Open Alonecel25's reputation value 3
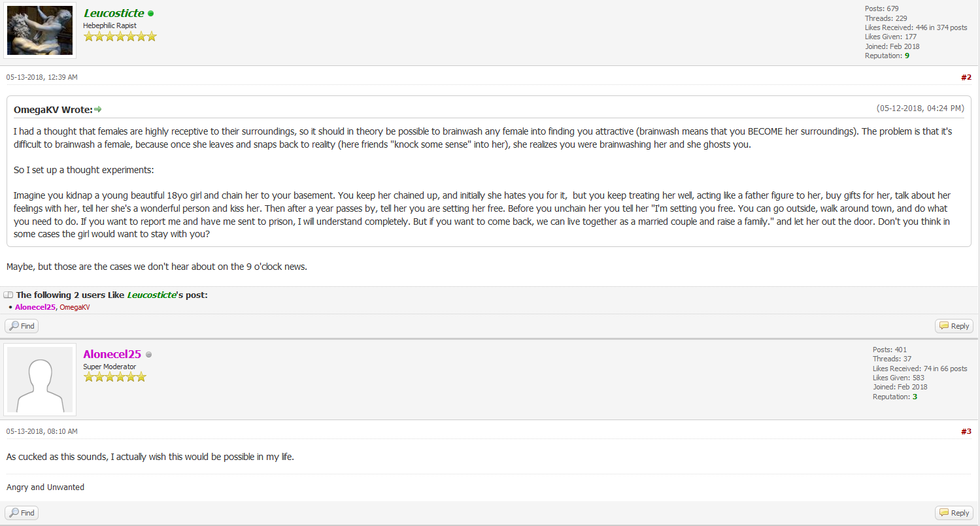This screenshot has height=526, width=980. (915, 397)
